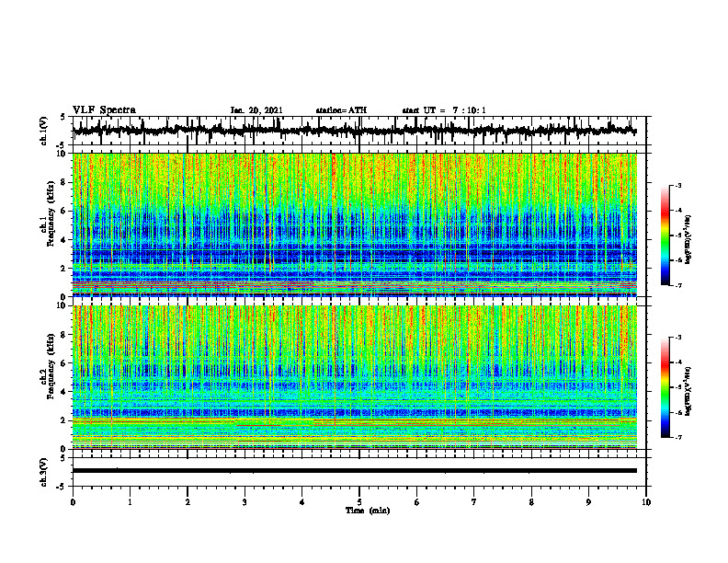Click the '-5' tick on ch.3(V) axis
The height and width of the screenshot is (563, 728).
click(63, 487)
